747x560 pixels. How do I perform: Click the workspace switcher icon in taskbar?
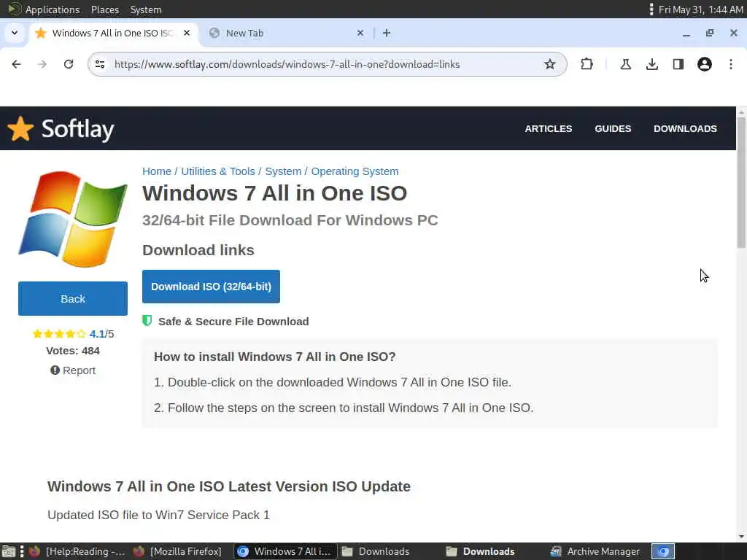click(x=662, y=551)
